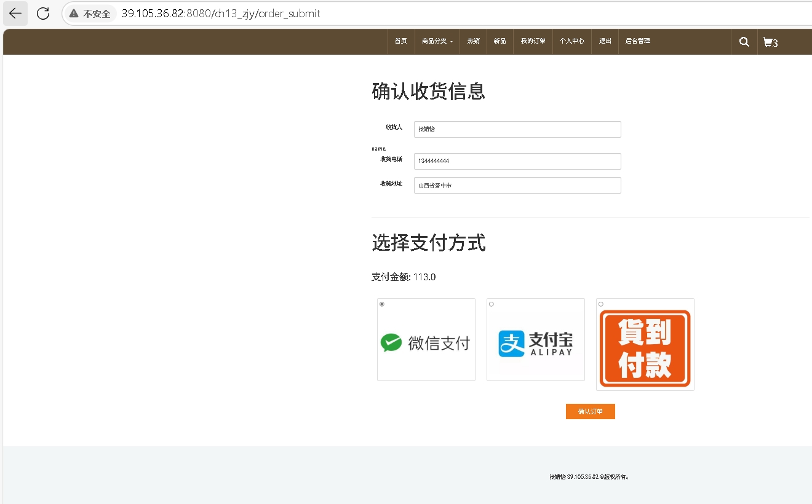812x504 pixels.
Task: Click the search magnifier icon
Action: click(x=744, y=42)
